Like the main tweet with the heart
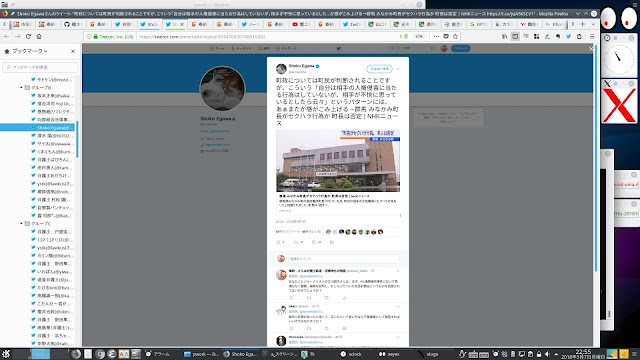The image size is (640, 360). click(314, 242)
